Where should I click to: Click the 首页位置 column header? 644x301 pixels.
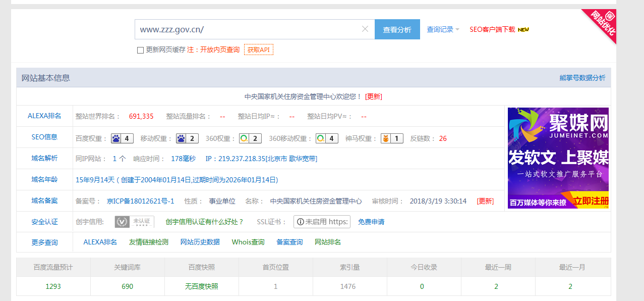point(276,267)
